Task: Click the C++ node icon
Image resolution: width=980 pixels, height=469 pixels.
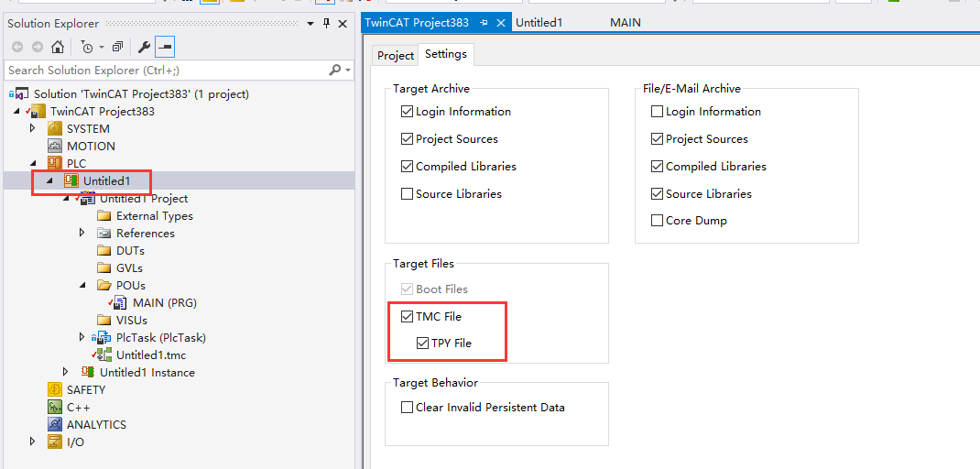Action: pos(55,407)
